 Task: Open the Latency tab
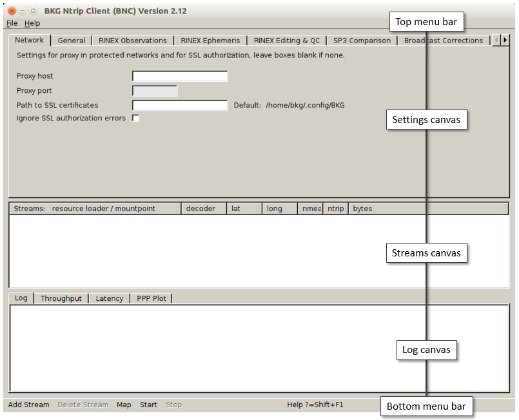[109, 298]
